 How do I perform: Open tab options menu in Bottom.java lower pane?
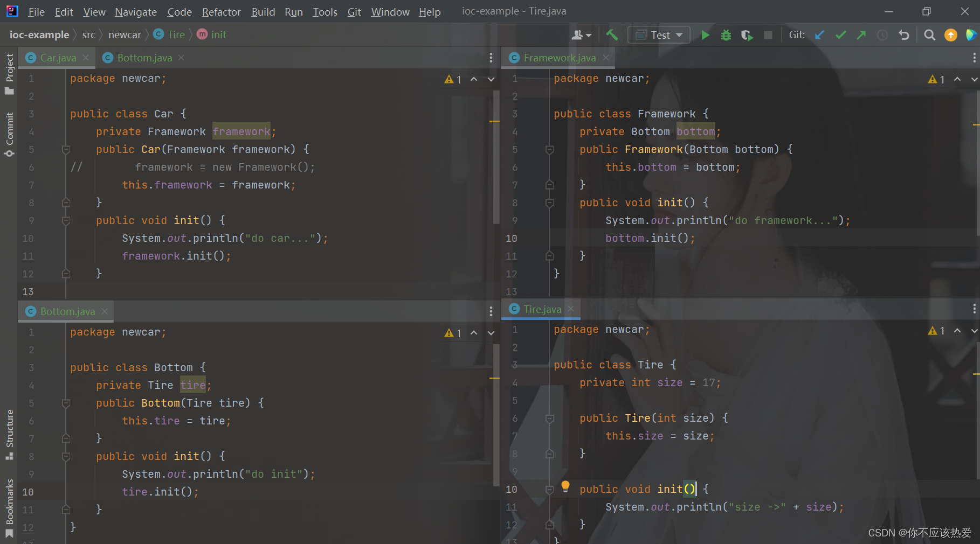pos(491,311)
